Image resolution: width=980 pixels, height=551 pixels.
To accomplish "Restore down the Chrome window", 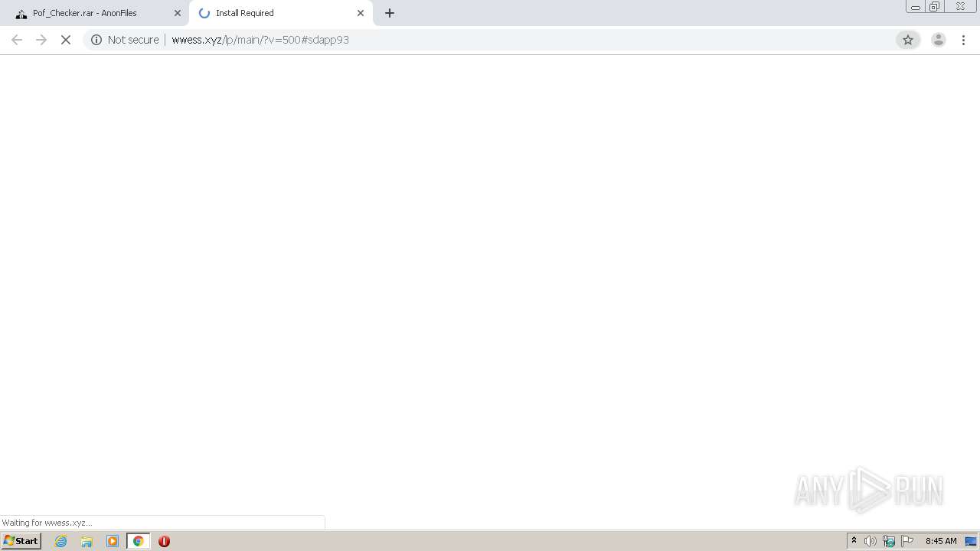I will tap(934, 7).
